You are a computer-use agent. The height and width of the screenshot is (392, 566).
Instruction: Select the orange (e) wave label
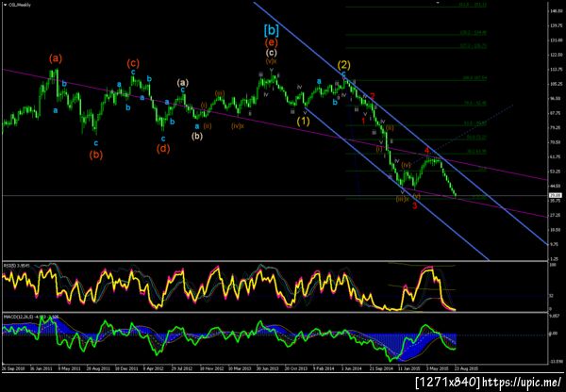click(271, 43)
